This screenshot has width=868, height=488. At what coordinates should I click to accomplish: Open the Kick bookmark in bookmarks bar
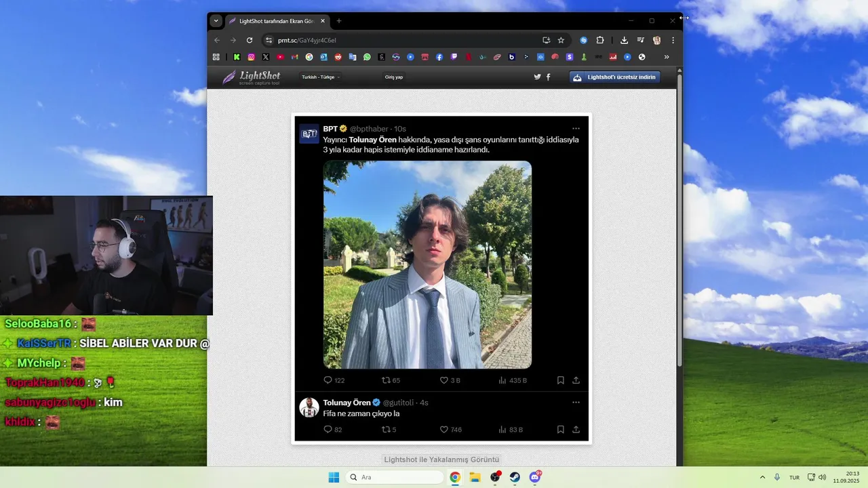tap(237, 57)
